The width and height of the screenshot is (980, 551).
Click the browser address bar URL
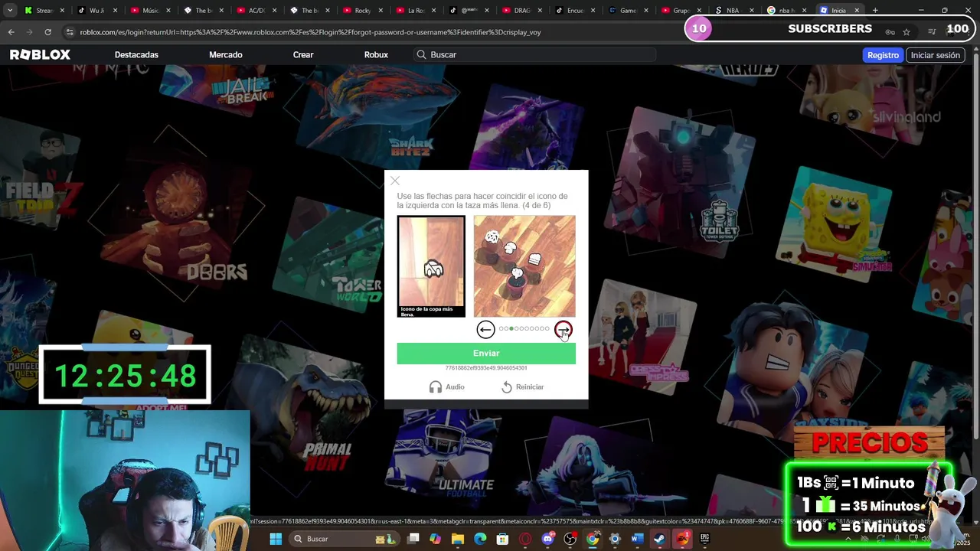pyautogui.click(x=310, y=32)
